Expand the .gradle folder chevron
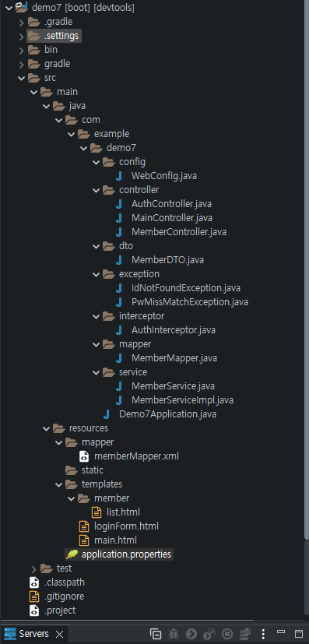309x644 pixels. tap(21, 22)
